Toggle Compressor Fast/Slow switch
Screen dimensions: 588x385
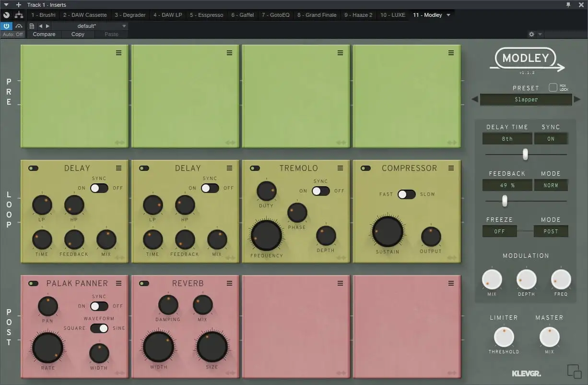click(407, 194)
